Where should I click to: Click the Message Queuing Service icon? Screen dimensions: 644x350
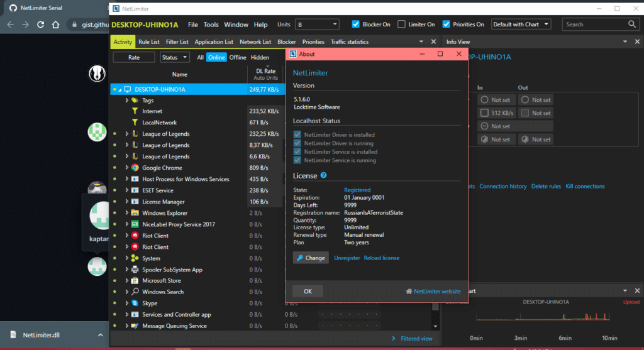pyautogui.click(x=135, y=325)
